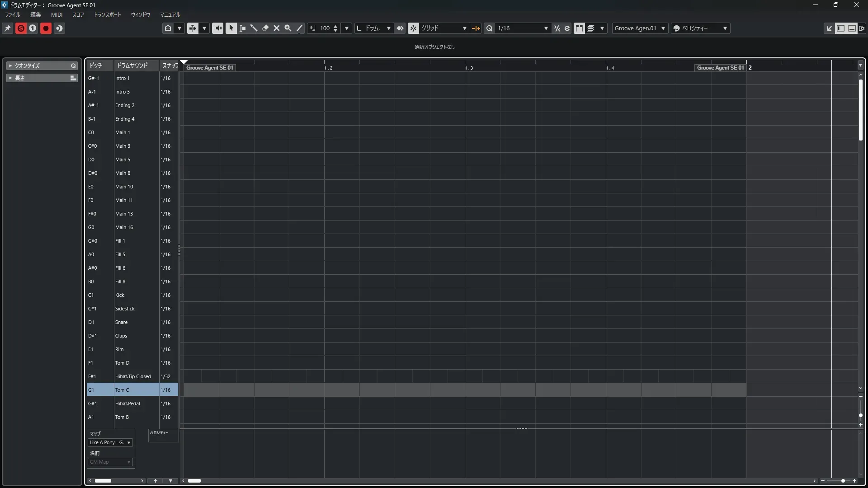Select the Object Selection arrow tool

pyautogui.click(x=231, y=28)
